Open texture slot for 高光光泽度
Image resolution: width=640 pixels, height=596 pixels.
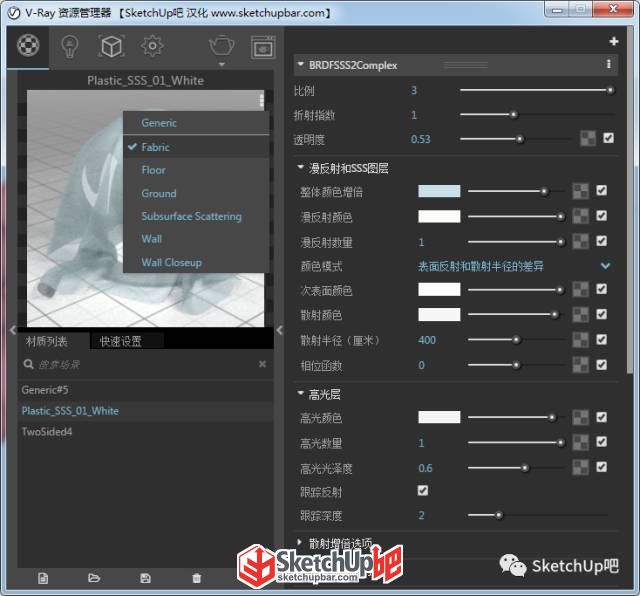pos(580,467)
